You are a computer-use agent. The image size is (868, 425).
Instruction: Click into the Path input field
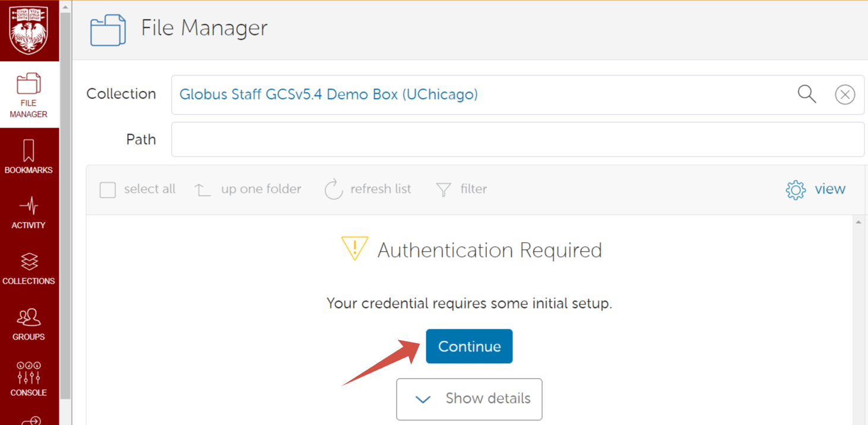[517, 139]
